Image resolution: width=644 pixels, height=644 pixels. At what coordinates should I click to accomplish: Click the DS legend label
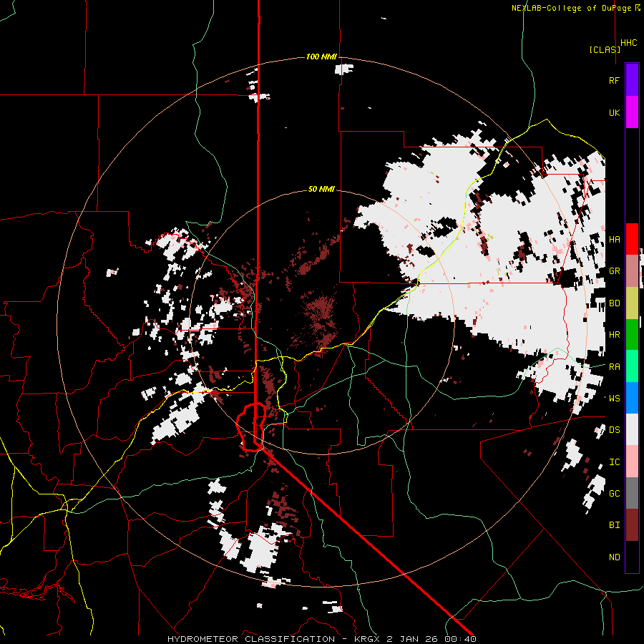[x=615, y=430]
